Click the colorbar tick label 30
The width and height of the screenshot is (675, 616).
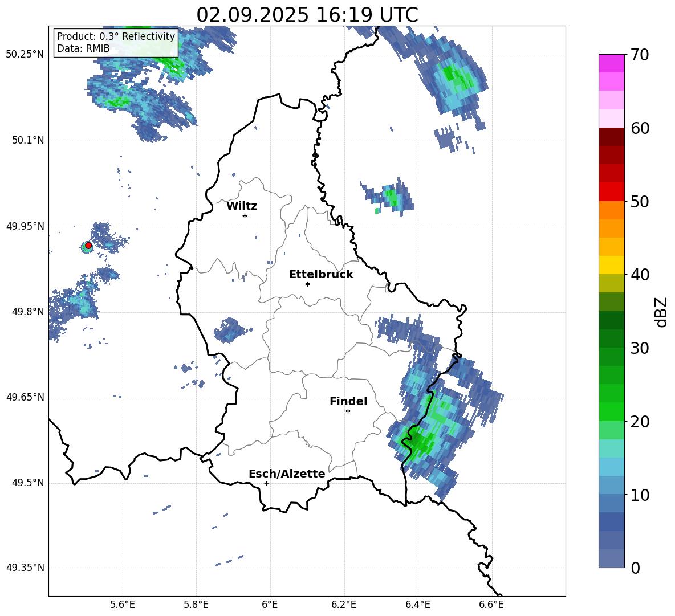[x=640, y=348]
